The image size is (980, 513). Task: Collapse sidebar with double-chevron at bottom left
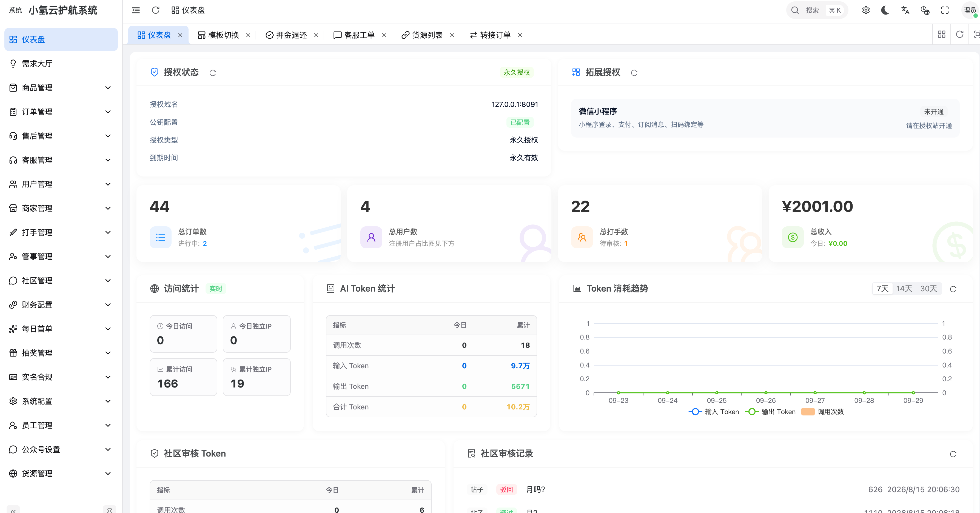click(13, 510)
